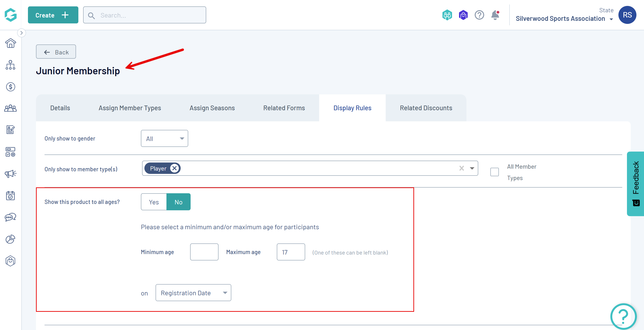
Task: Click the Minimum age input field
Action: click(x=204, y=252)
